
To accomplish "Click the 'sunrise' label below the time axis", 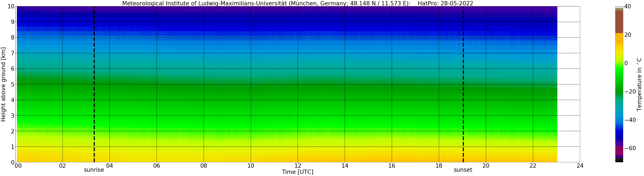I will 94,170.
